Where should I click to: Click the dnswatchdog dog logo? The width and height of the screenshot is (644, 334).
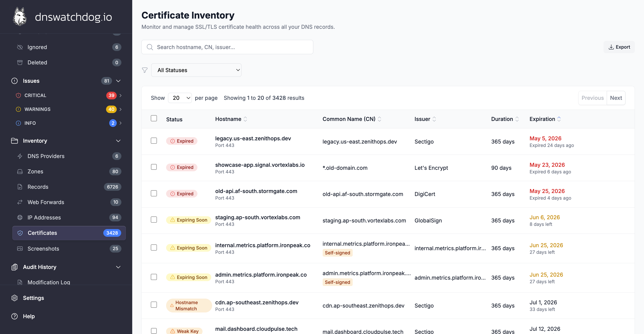tap(20, 16)
